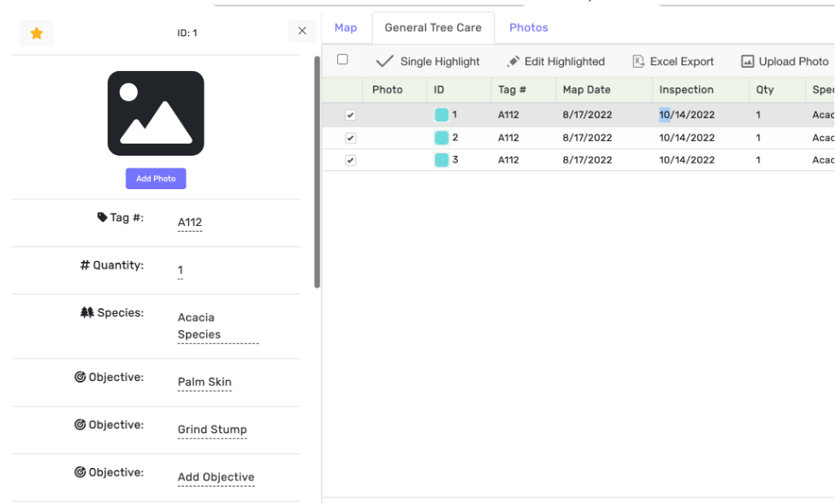Image resolution: width=836 pixels, height=504 pixels.
Task: Click the tag icon beside Tag #
Action: pyautogui.click(x=102, y=217)
